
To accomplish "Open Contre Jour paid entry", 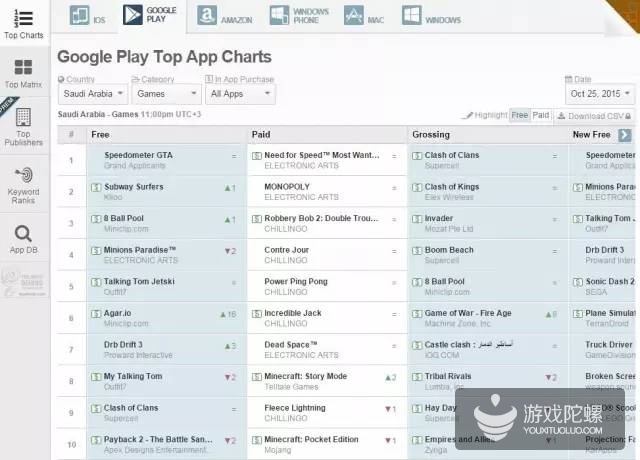I will pyautogui.click(x=287, y=250).
